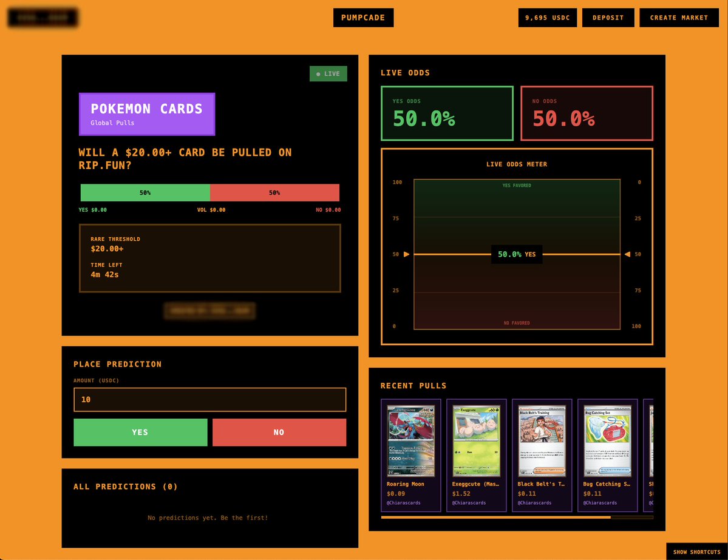Click NO FAVORED label in the meter
This screenshot has height=560, width=728.
[x=517, y=323]
